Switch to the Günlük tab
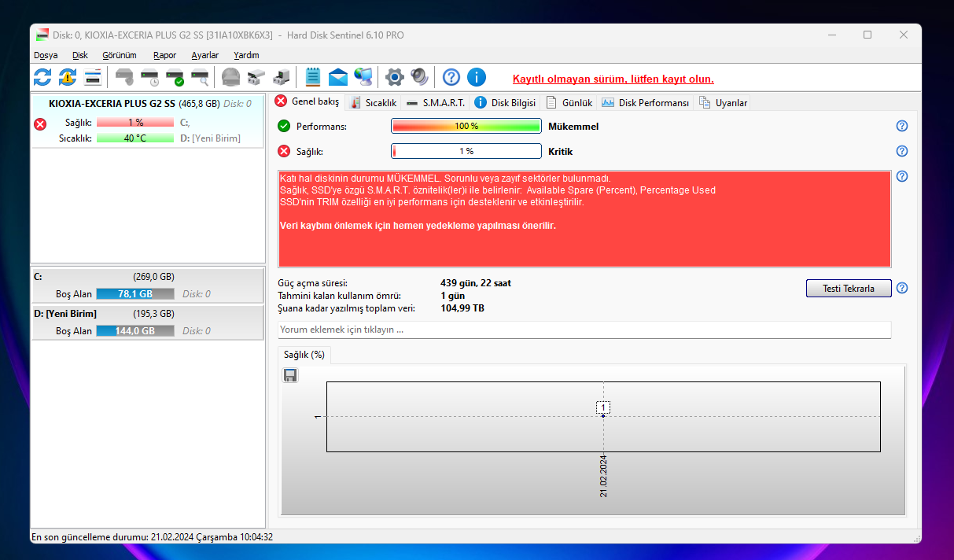Viewport: 954px width, 560px height. coord(569,102)
